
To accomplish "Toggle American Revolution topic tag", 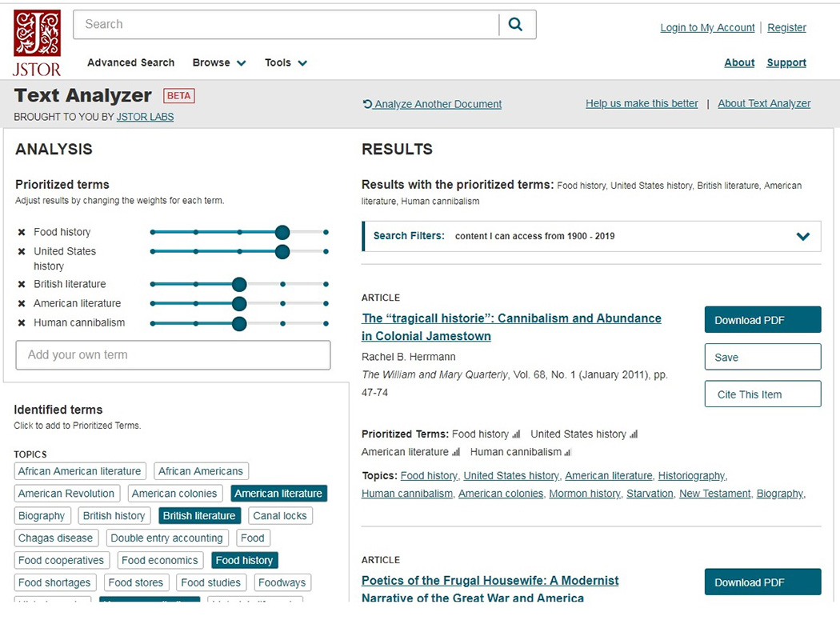I will tap(66, 494).
